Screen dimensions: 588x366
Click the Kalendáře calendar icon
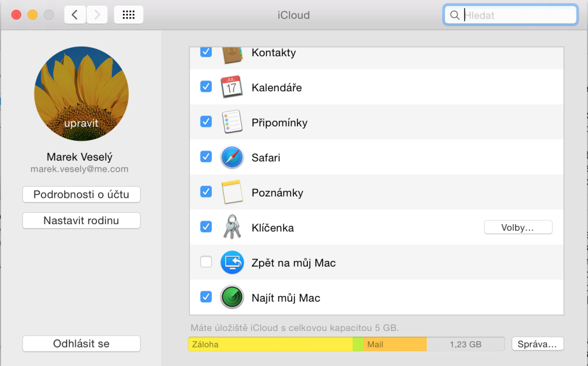(232, 87)
